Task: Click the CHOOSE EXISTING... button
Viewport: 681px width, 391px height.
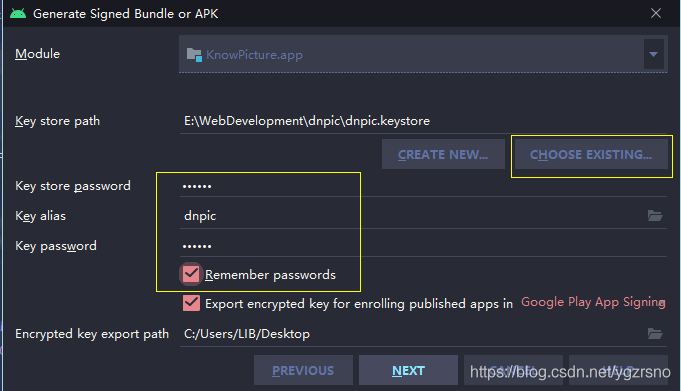Action: click(591, 154)
